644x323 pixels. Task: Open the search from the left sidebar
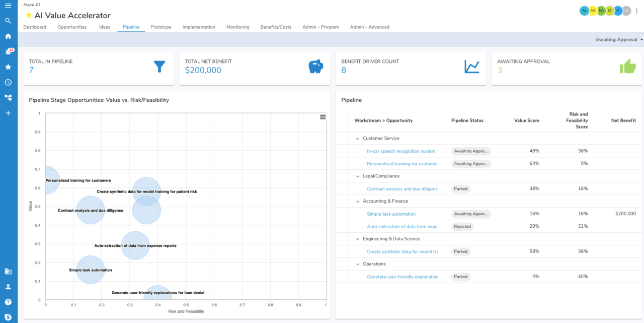8,21
